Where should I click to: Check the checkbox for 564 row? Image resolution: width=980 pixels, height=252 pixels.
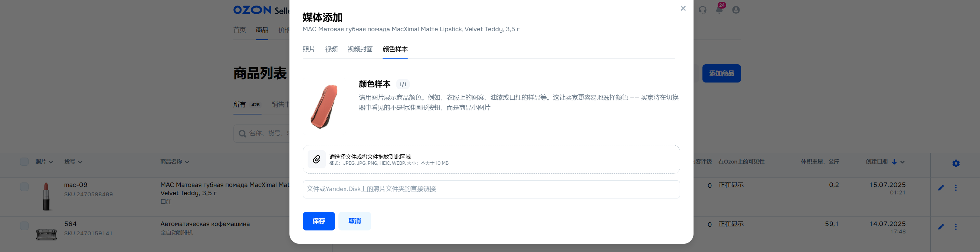coord(24,226)
